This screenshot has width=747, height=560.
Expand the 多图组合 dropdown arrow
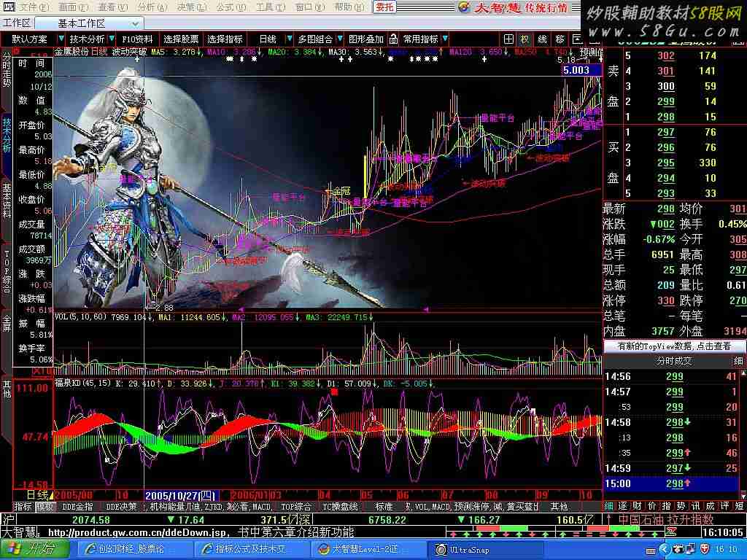tap(340, 39)
